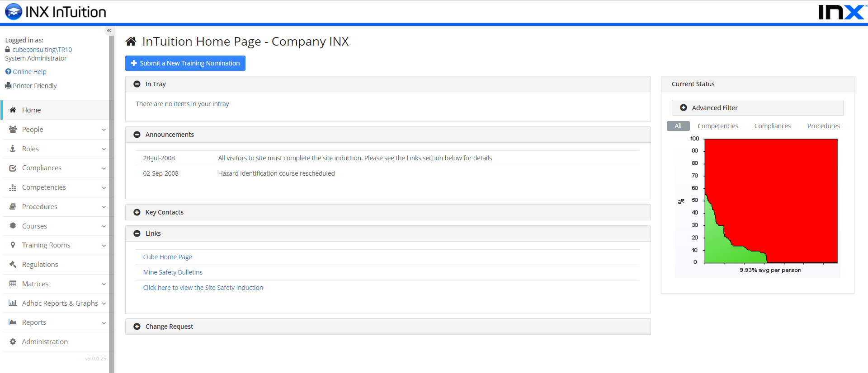Click the house icon next to page title
Screen dimensions: 868x373
(131, 42)
